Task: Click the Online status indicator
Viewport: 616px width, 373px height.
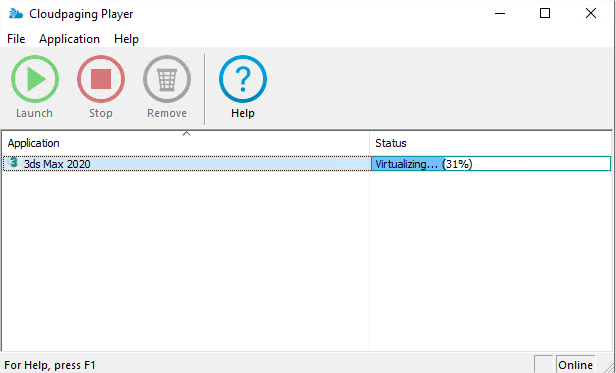Action: pyautogui.click(x=576, y=365)
